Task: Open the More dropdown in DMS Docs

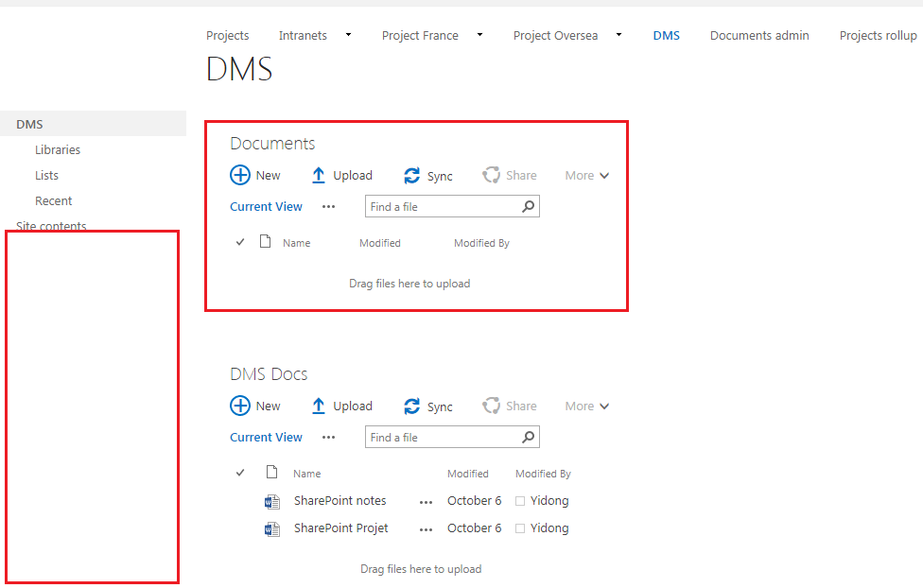Action: [587, 406]
